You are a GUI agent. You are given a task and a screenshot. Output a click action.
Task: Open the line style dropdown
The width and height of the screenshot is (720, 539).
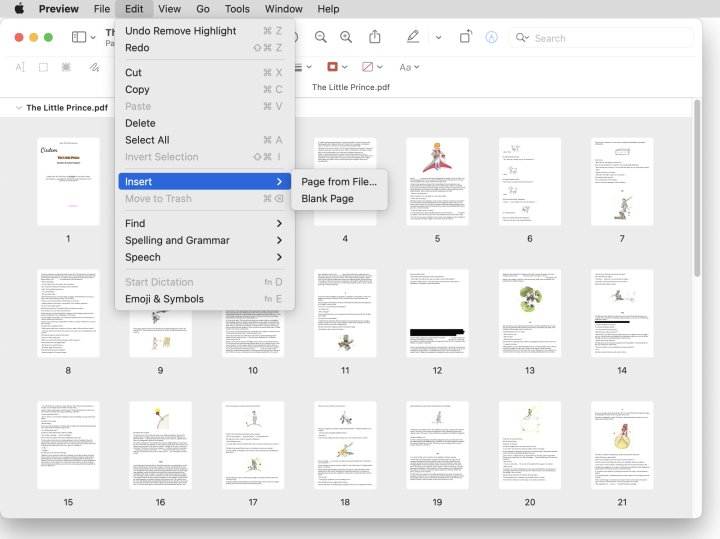303,67
